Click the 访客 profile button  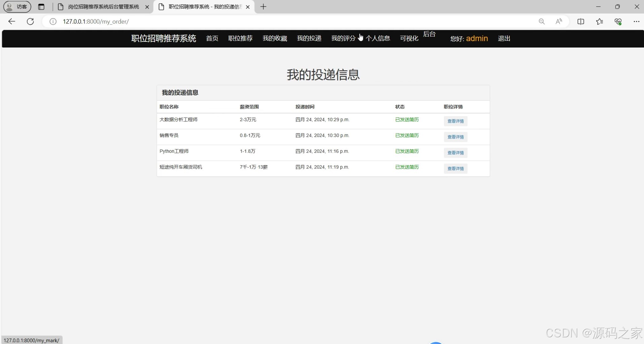[x=17, y=7]
